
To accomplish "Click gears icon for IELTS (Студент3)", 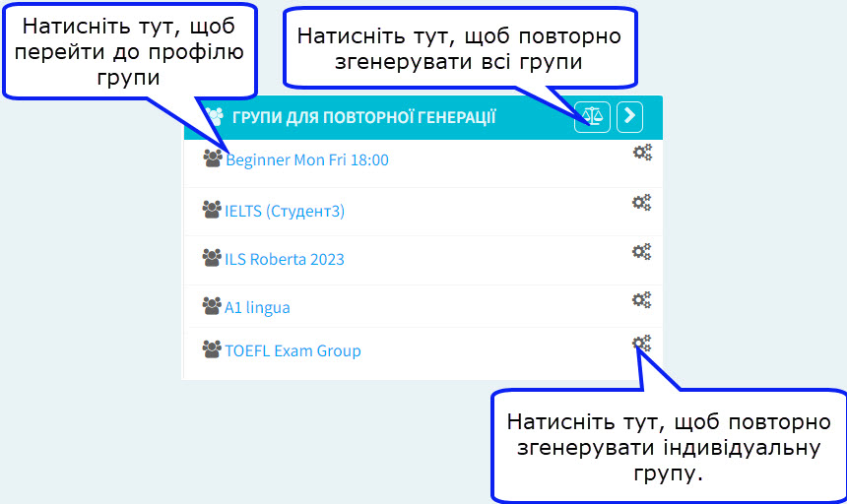I will pos(642,203).
